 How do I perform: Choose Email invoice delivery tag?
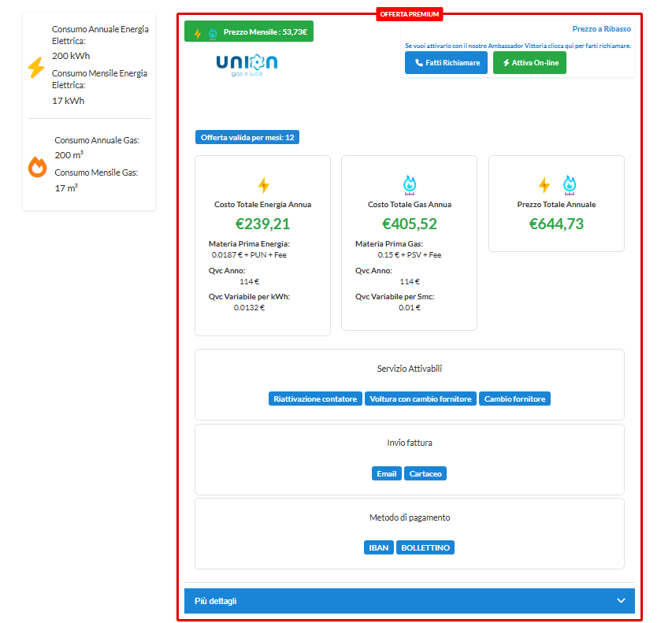coord(387,473)
